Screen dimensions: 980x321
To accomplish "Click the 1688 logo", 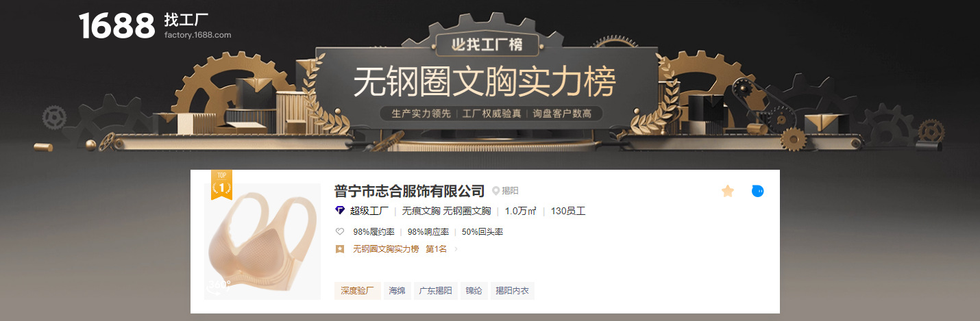I will 117,26.
